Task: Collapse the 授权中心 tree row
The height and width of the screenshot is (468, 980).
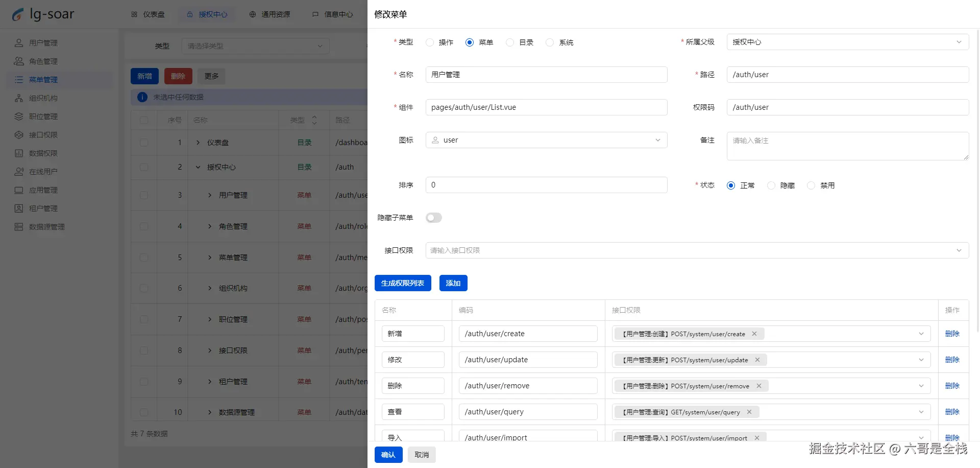Action: pos(198,167)
